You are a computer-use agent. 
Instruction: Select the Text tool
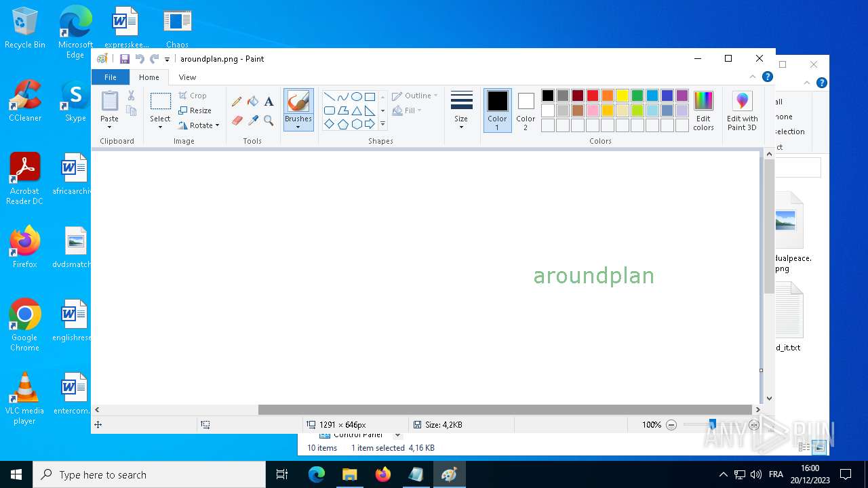tap(269, 102)
